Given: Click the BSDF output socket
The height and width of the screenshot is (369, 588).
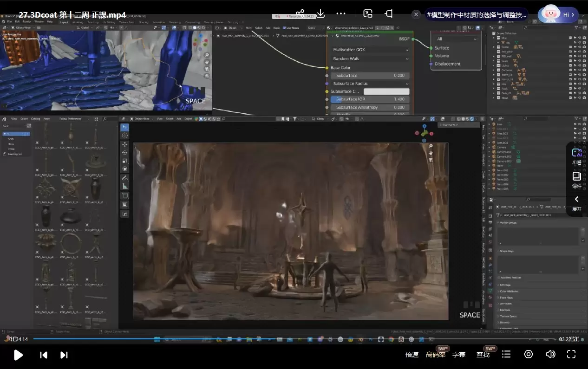Looking at the screenshot, I should pos(412,39).
